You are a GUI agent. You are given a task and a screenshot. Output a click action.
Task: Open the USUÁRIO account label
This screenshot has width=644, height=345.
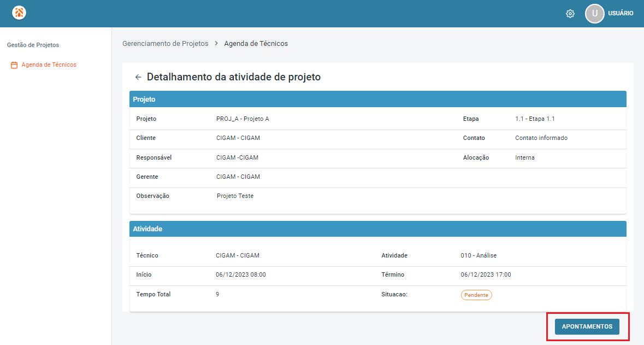(x=621, y=13)
